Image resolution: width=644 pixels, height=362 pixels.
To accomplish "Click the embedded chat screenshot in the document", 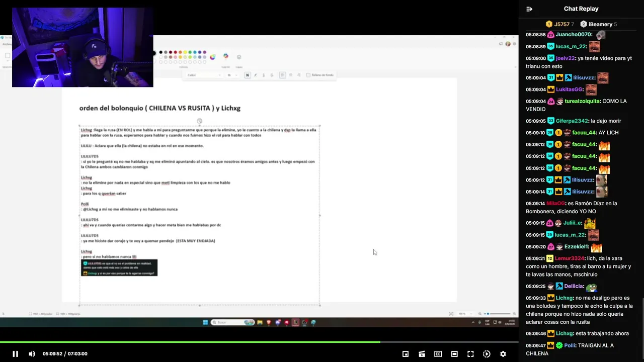I will [x=119, y=267].
